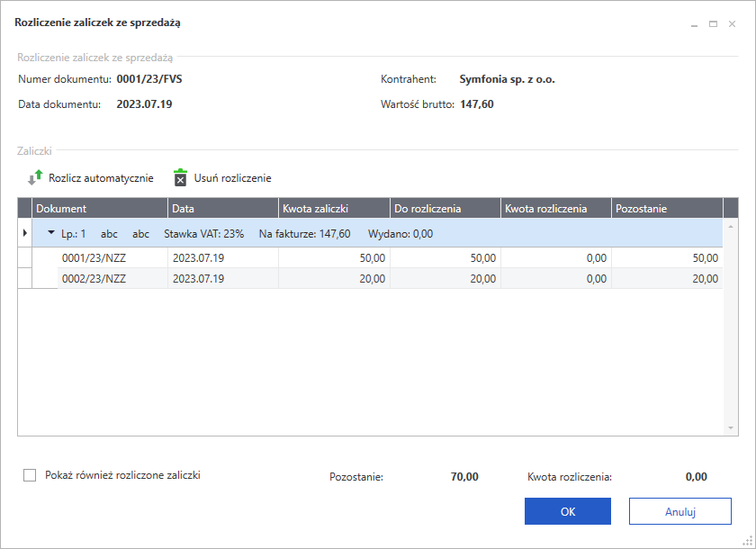Image resolution: width=756 pixels, height=549 pixels.
Task: Collapse the Lp.: 1 group row
Action: pos(51,233)
